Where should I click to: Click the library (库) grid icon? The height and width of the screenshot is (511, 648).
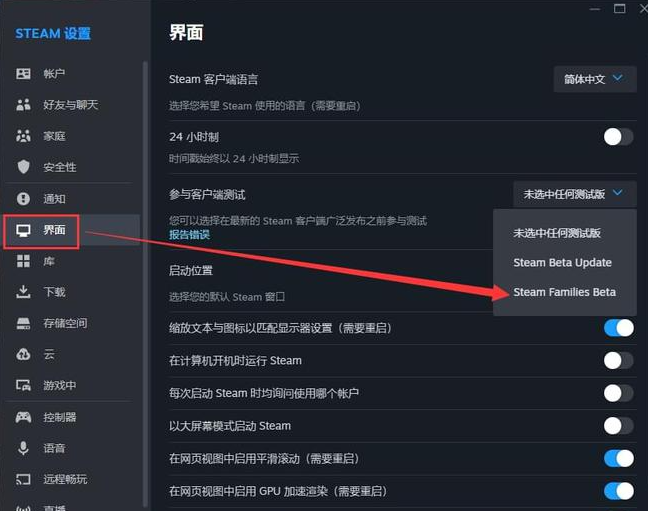click(x=23, y=261)
